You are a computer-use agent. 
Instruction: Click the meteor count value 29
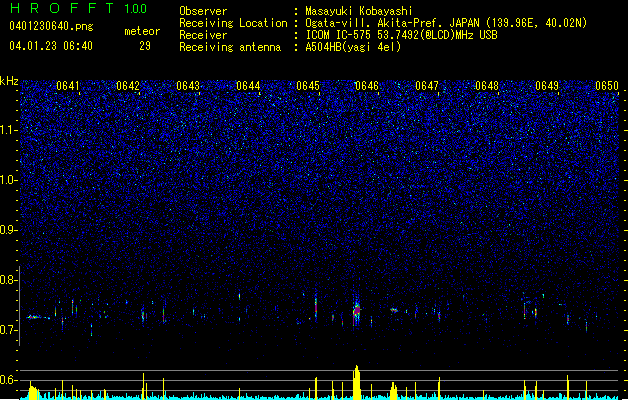pyautogui.click(x=145, y=46)
